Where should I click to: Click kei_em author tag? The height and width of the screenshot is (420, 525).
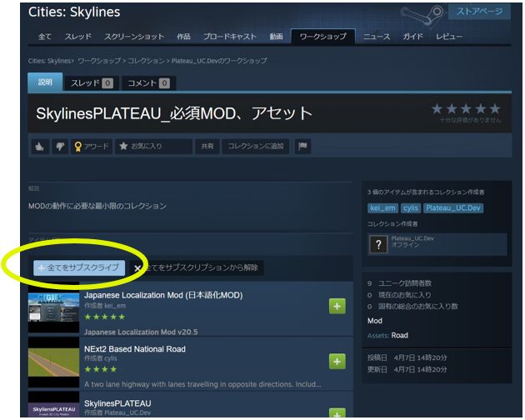[x=382, y=208]
